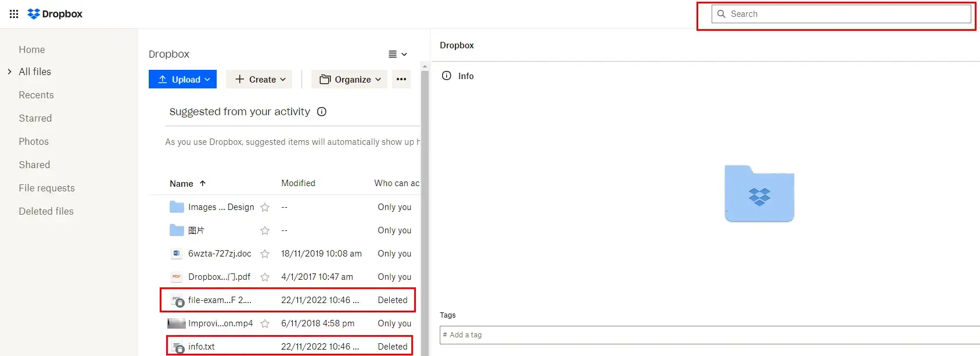Screen dimensions: 980x356
Task: Click the Who can access column header
Action: click(x=397, y=183)
